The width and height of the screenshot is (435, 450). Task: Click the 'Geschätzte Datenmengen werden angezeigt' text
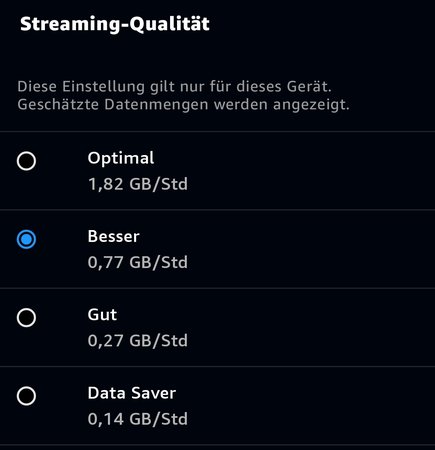click(x=183, y=105)
